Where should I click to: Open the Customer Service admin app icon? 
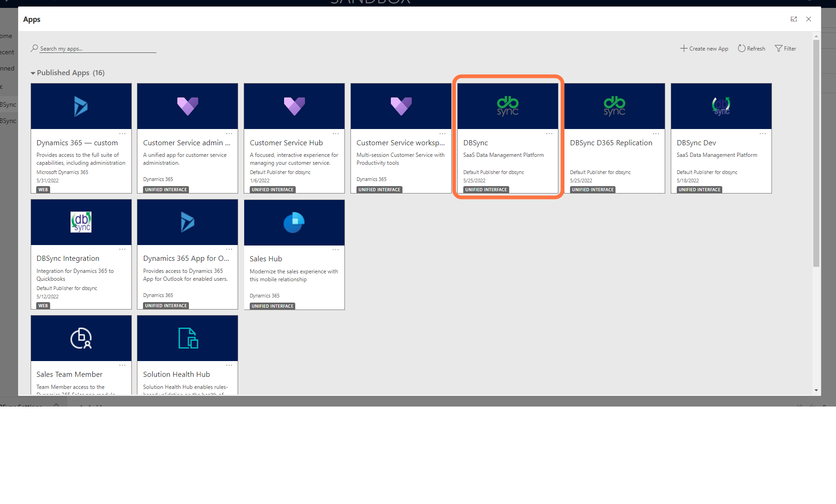tap(188, 106)
